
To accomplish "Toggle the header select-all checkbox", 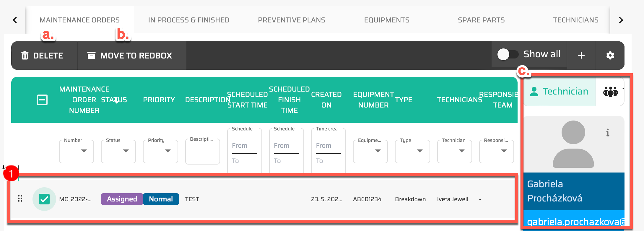I will click(x=42, y=100).
